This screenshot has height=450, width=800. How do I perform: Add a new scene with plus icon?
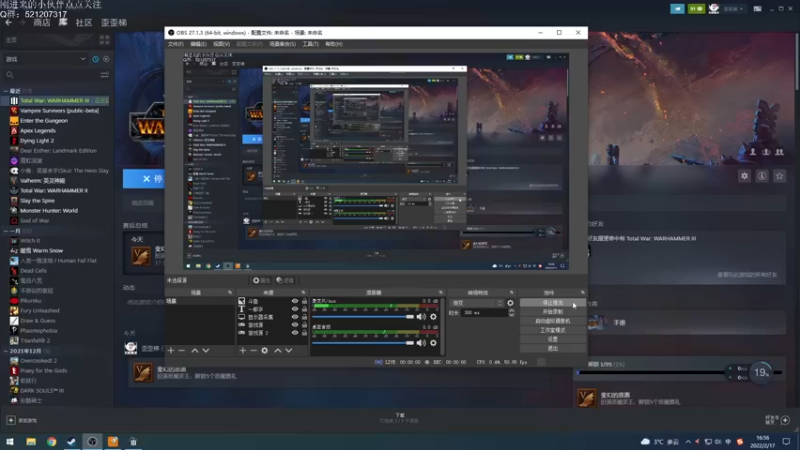pyautogui.click(x=171, y=351)
